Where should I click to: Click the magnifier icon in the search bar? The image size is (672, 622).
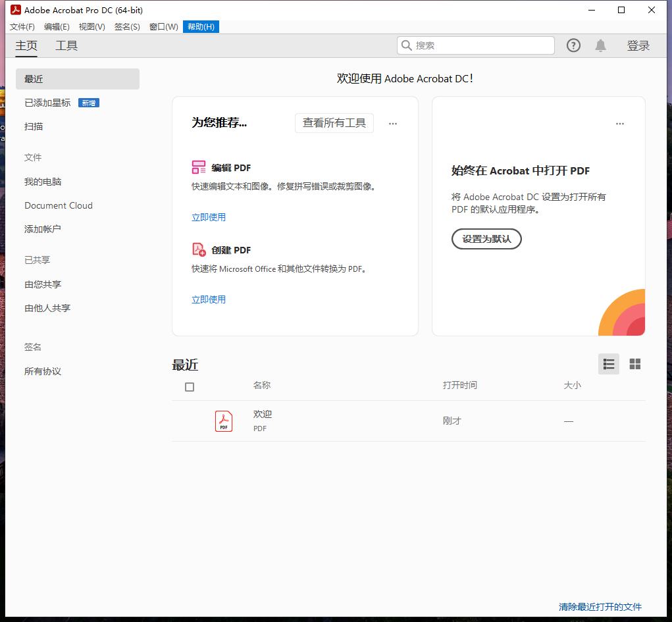tap(406, 45)
